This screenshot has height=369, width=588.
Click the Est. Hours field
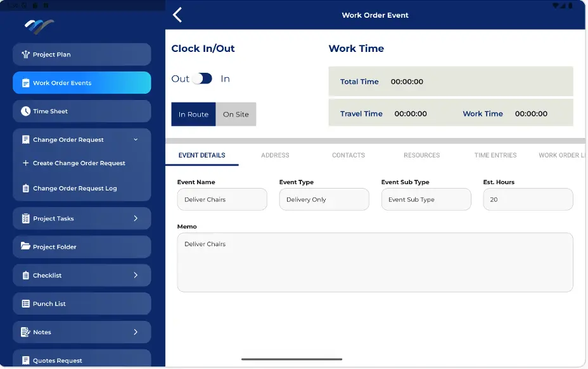(x=528, y=199)
